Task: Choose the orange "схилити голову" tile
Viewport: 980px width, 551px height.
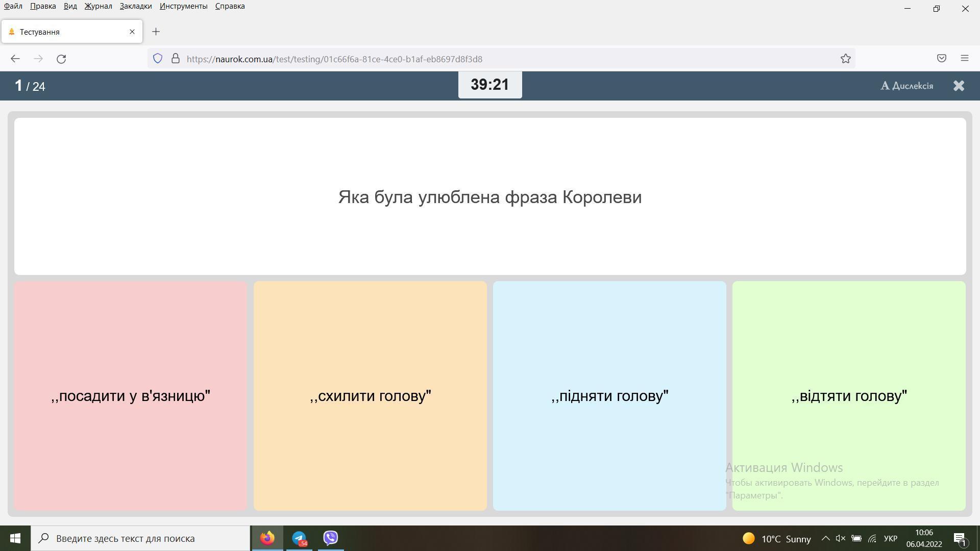Action: (x=370, y=396)
